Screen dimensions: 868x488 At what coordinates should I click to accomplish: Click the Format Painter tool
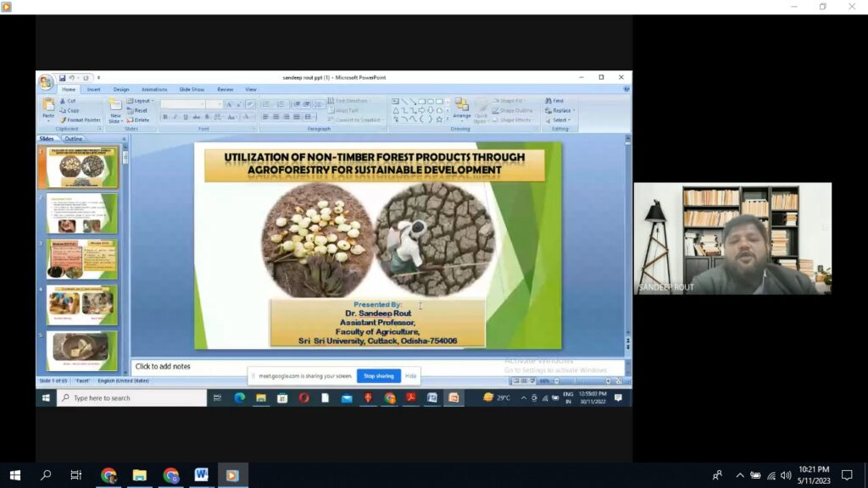(x=82, y=120)
